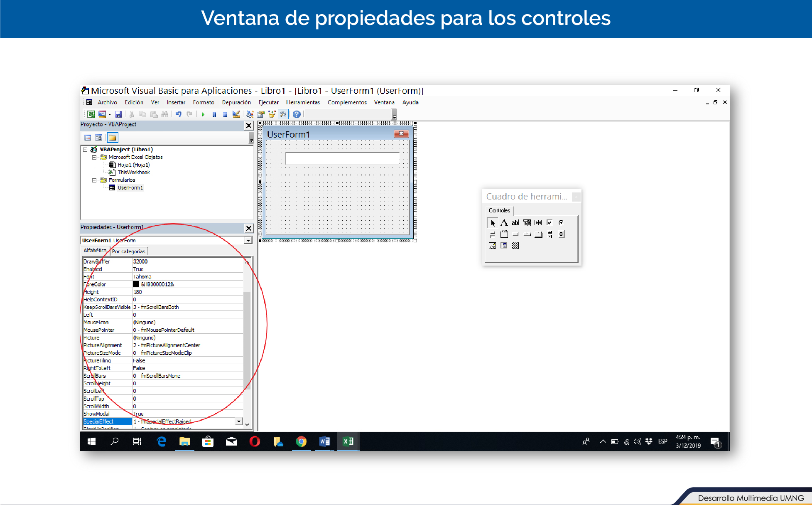Select the TextBox control tool
Screen dimensions: 812x505
tap(515, 222)
